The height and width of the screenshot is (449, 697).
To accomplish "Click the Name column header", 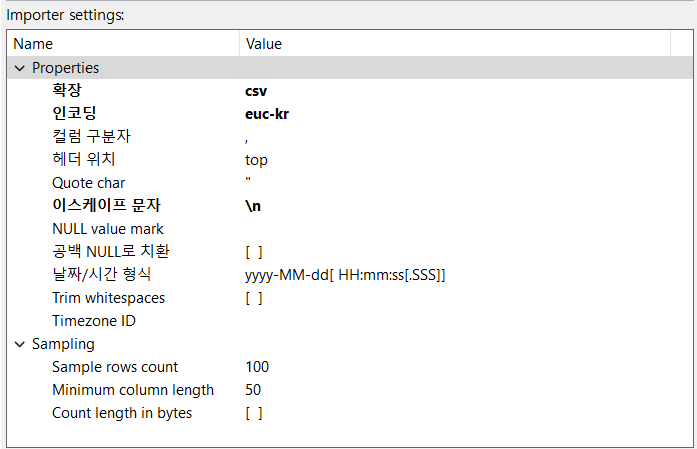I will coord(124,44).
